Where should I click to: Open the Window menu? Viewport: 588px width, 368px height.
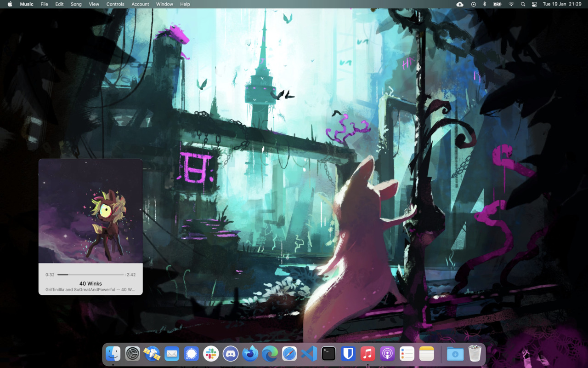[164, 4]
